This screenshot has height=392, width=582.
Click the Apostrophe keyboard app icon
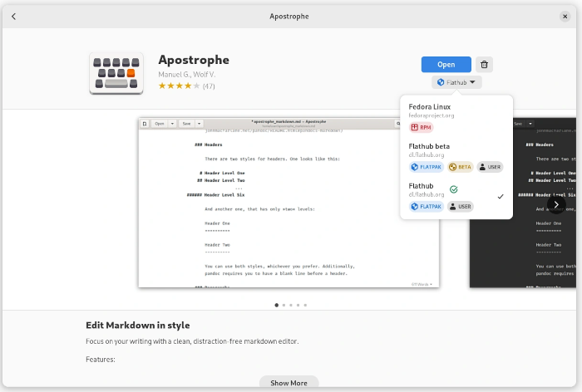coord(116,73)
